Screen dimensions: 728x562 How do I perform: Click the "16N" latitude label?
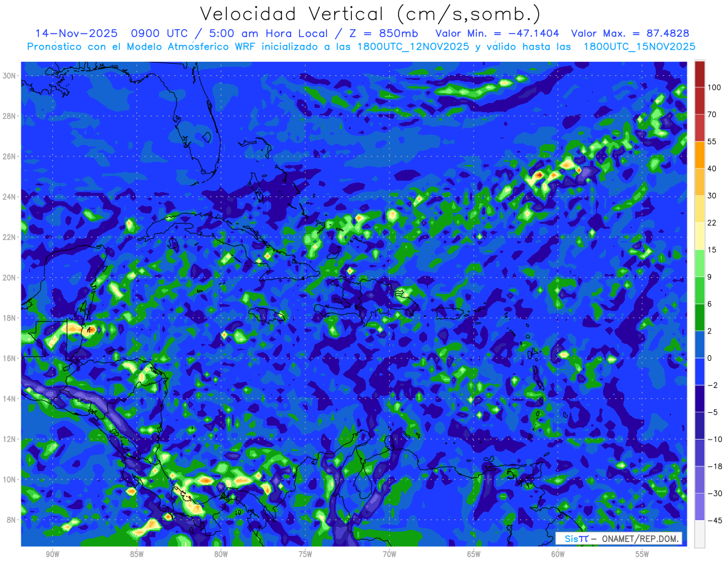tap(9, 358)
